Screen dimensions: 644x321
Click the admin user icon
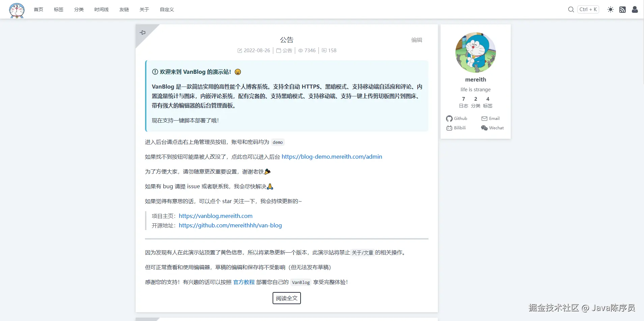pyautogui.click(x=635, y=9)
